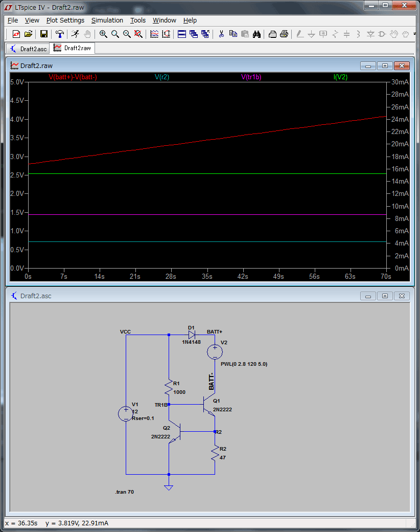Open the Simulation menu
Image resolution: width=420 pixels, height=532 pixels.
tap(107, 20)
